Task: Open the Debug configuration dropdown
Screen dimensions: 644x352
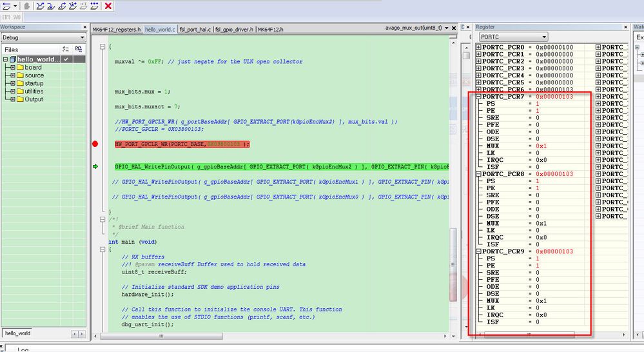Action: 43,37
